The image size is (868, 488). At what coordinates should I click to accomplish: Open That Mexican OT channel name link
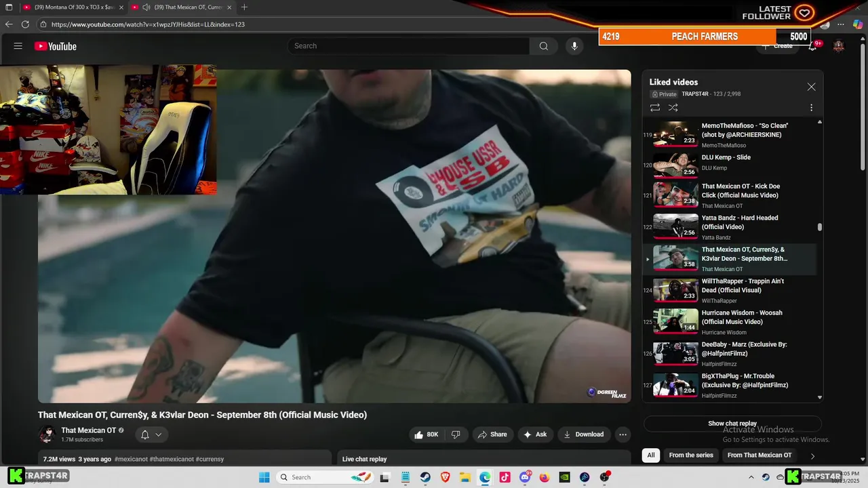point(88,430)
